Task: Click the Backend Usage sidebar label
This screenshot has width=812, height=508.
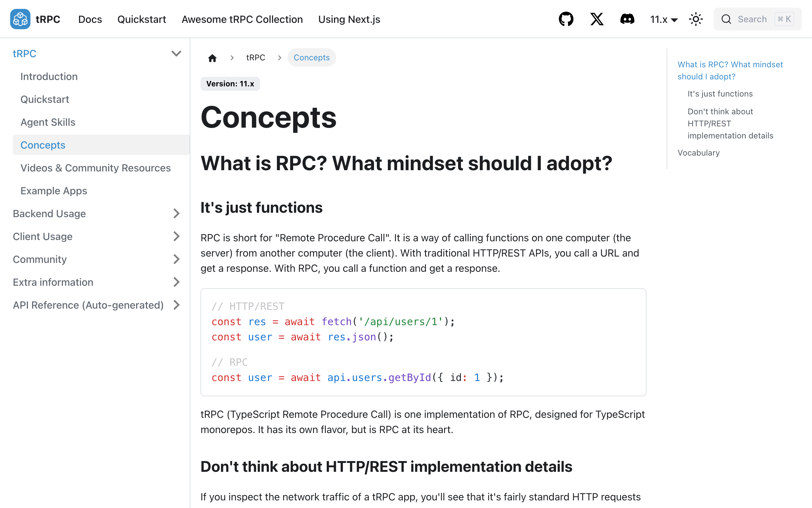Action: 49,213
